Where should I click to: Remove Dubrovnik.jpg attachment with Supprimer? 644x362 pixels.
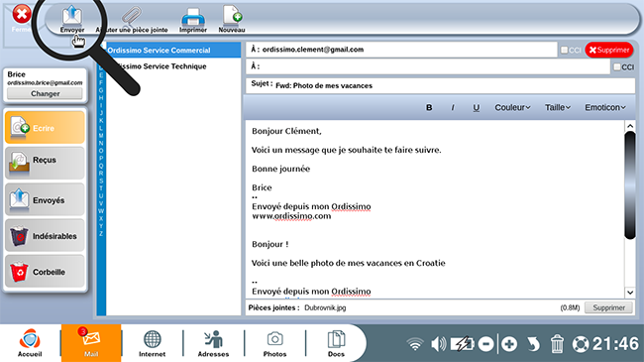click(x=608, y=307)
